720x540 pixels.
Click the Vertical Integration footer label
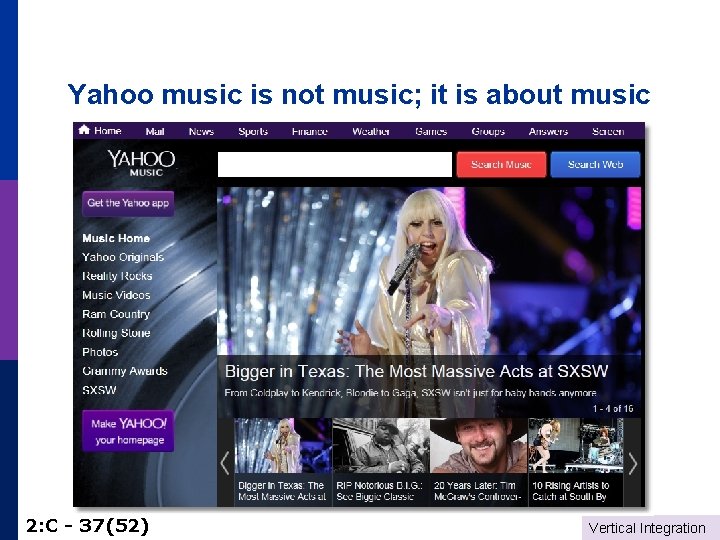pyautogui.click(x=647, y=528)
